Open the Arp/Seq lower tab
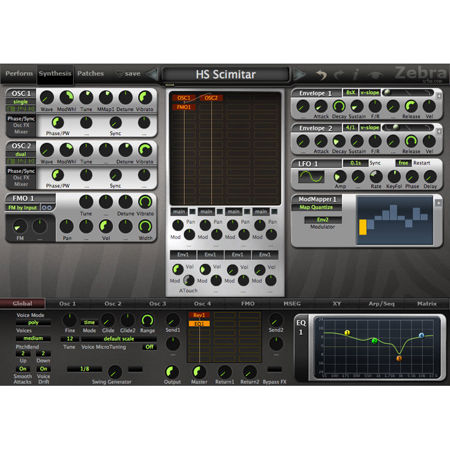This screenshot has width=450, height=450. (382, 304)
